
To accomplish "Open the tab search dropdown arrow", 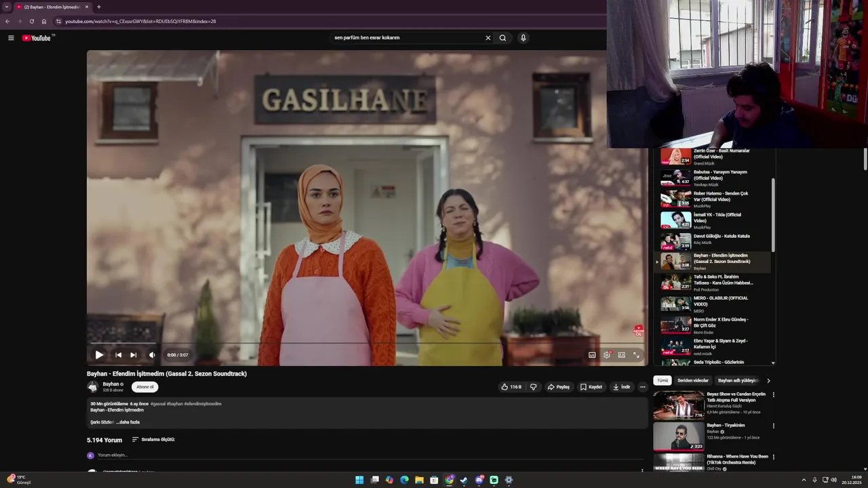I will coord(7,7).
